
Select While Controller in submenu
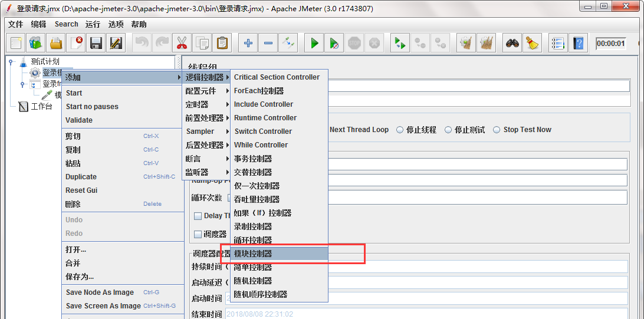pos(280,145)
